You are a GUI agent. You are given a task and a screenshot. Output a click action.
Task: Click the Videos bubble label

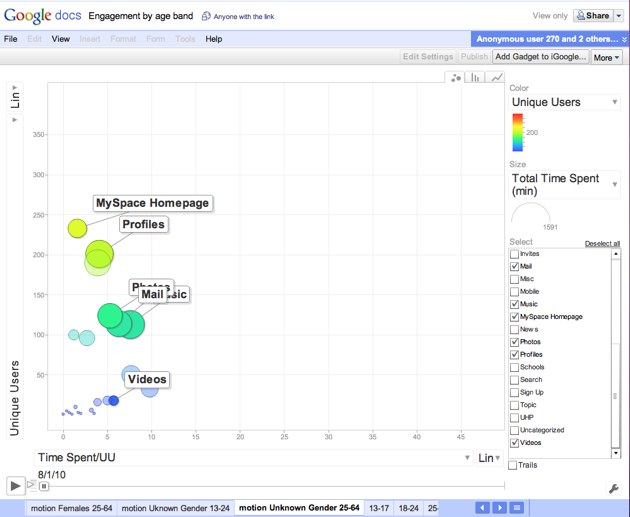pos(147,380)
